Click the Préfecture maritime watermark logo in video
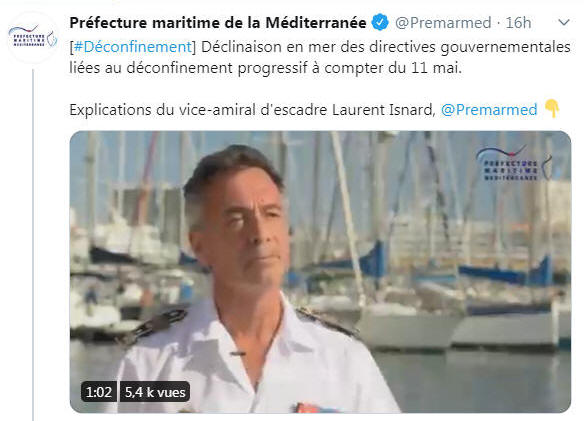The width and height of the screenshot is (584, 421). 514,164
